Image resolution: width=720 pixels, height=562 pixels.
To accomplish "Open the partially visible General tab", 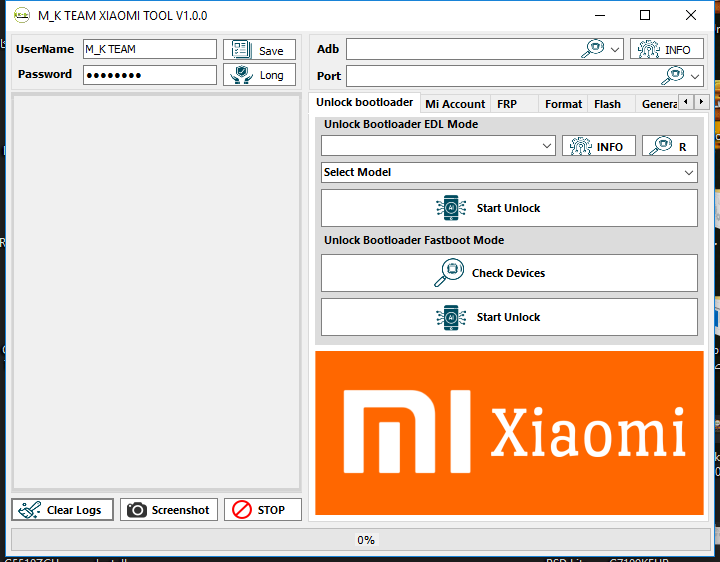I will tap(658, 104).
